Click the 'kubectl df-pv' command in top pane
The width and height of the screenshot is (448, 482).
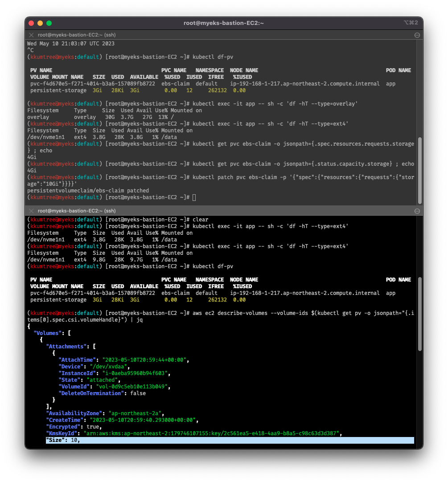point(213,57)
